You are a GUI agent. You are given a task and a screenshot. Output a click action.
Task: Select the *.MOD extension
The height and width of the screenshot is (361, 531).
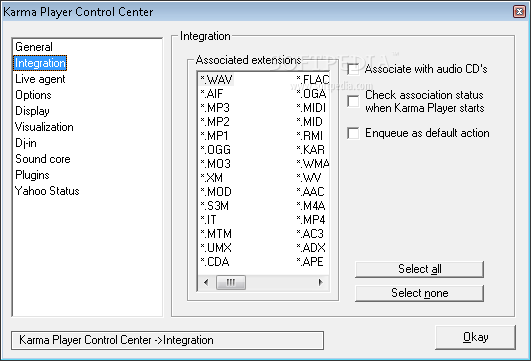click(x=216, y=192)
